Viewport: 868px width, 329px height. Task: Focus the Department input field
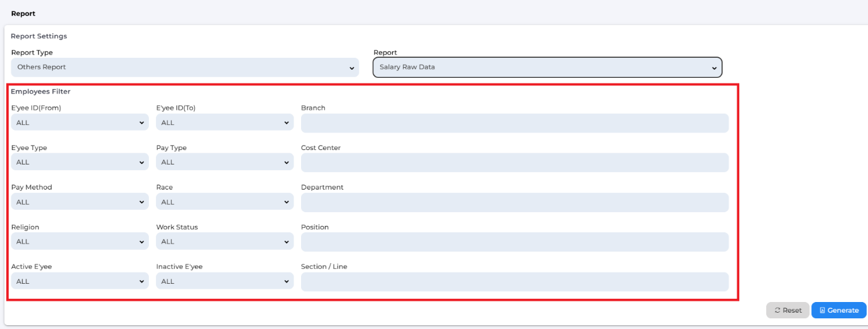point(514,202)
